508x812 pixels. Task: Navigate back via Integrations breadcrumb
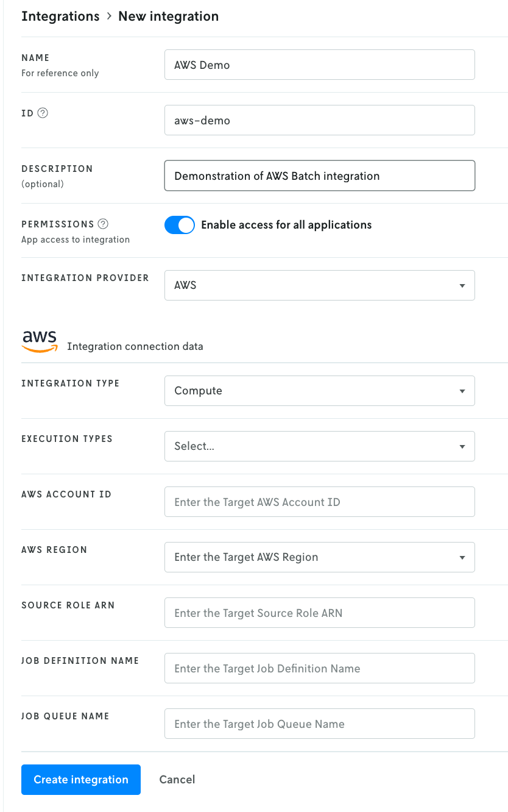pyautogui.click(x=60, y=16)
